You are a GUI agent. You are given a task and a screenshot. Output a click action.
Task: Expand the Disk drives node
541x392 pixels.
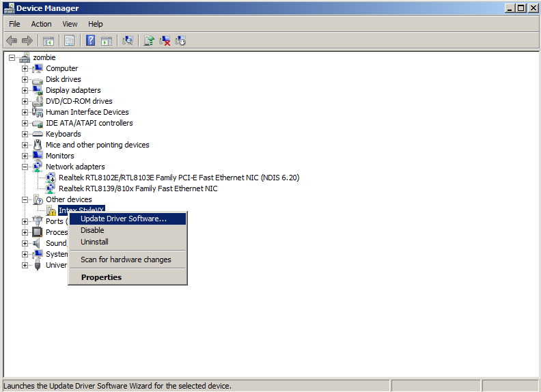[25, 79]
